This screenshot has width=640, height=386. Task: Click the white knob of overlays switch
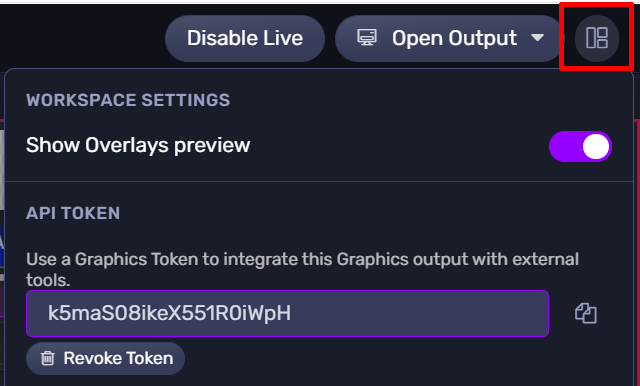tap(596, 146)
